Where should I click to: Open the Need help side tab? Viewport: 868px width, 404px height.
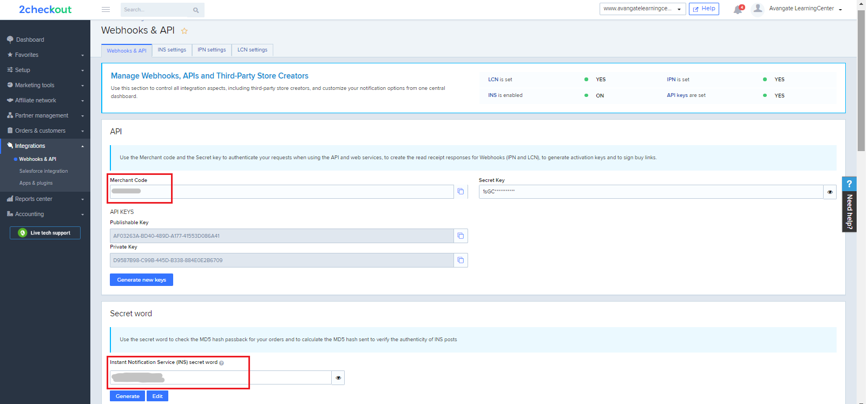pyautogui.click(x=849, y=204)
